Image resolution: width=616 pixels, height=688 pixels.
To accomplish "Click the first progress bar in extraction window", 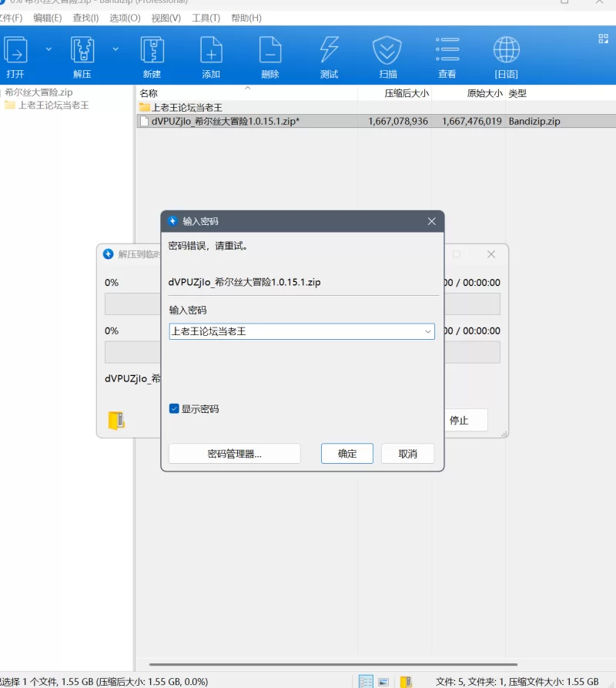I will 132,304.
